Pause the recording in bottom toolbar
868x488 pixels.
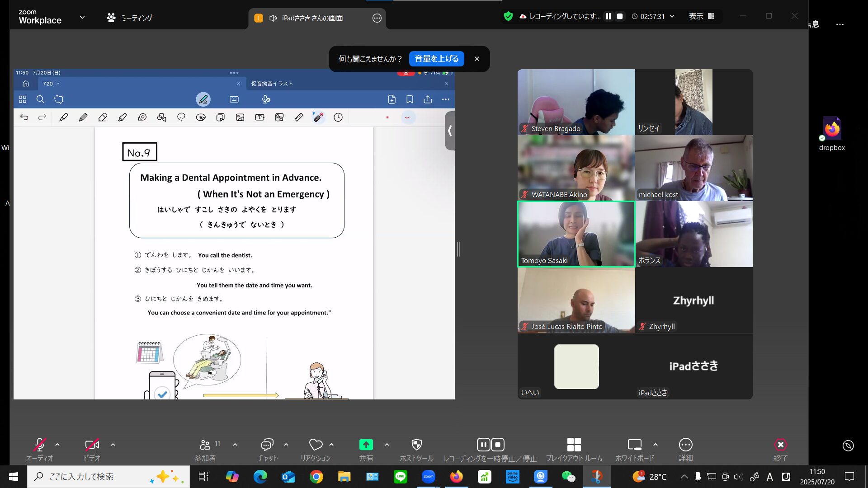click(483, 445)
